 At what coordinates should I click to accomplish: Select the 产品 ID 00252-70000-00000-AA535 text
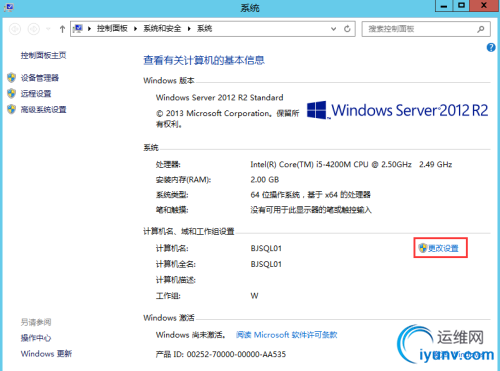tap(221, 354)
